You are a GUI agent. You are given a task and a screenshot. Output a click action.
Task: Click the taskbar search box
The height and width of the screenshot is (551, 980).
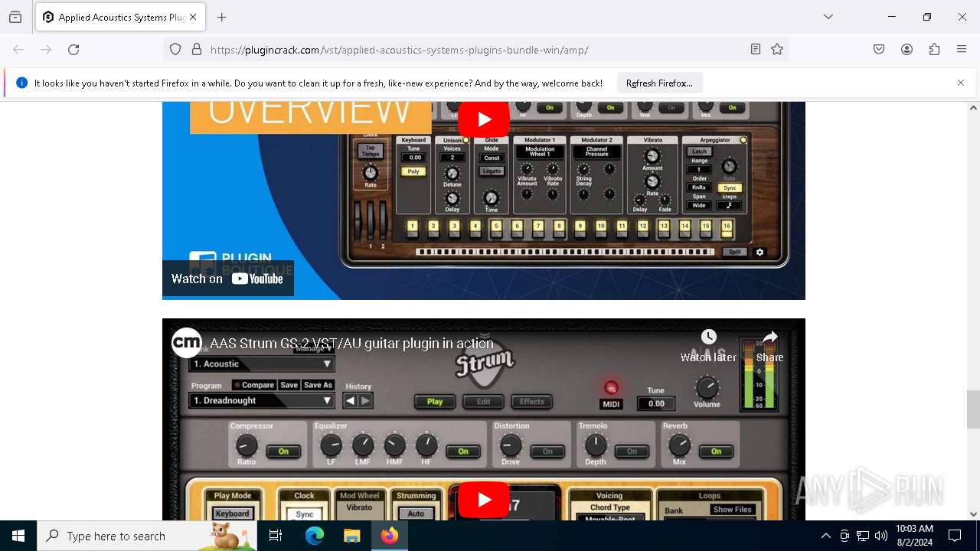click(x=147, y=536)
